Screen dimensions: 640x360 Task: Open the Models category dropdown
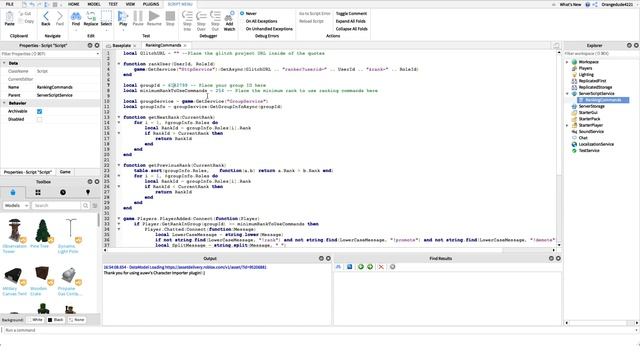coord(16,206)
